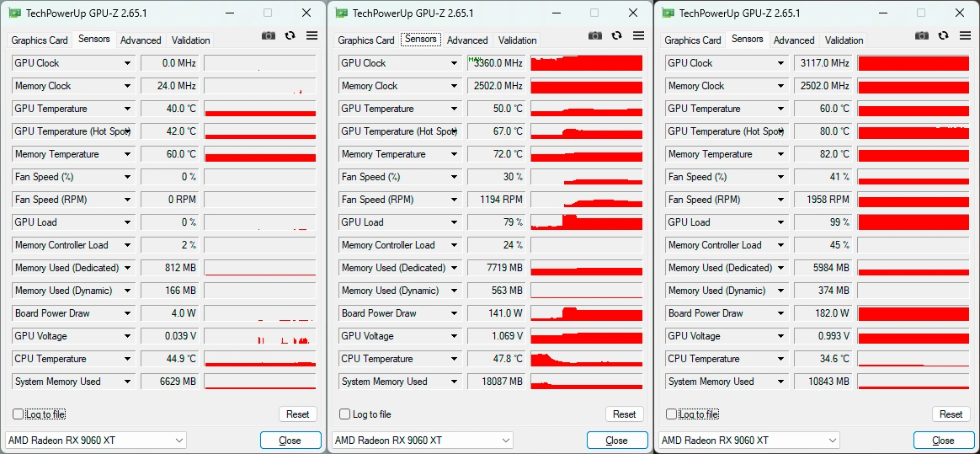Viewport: 980px width, 454px height.
Task: Click GPU-Z app icon in right title bar
Action: (x=668, y=13)
